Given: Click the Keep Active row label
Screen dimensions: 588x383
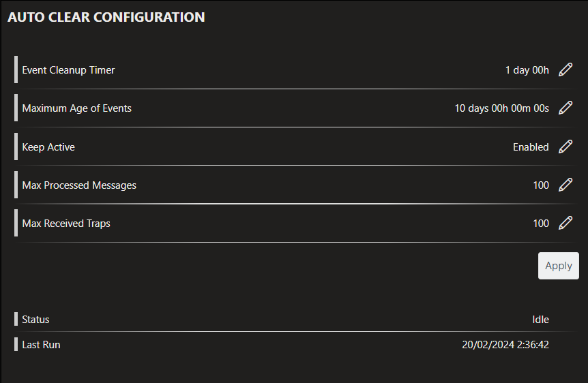Looking at the screenshot, I should 48,147.
